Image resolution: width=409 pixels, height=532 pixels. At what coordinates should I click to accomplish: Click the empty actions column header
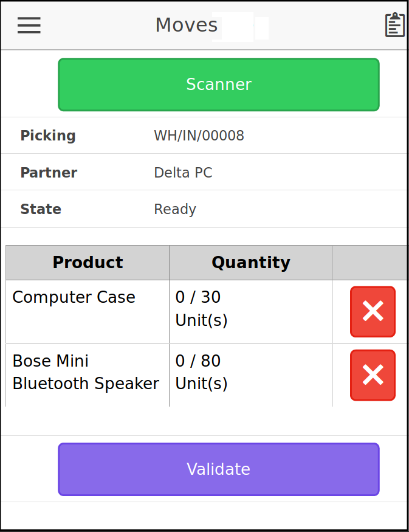click(x=369, y=263)
